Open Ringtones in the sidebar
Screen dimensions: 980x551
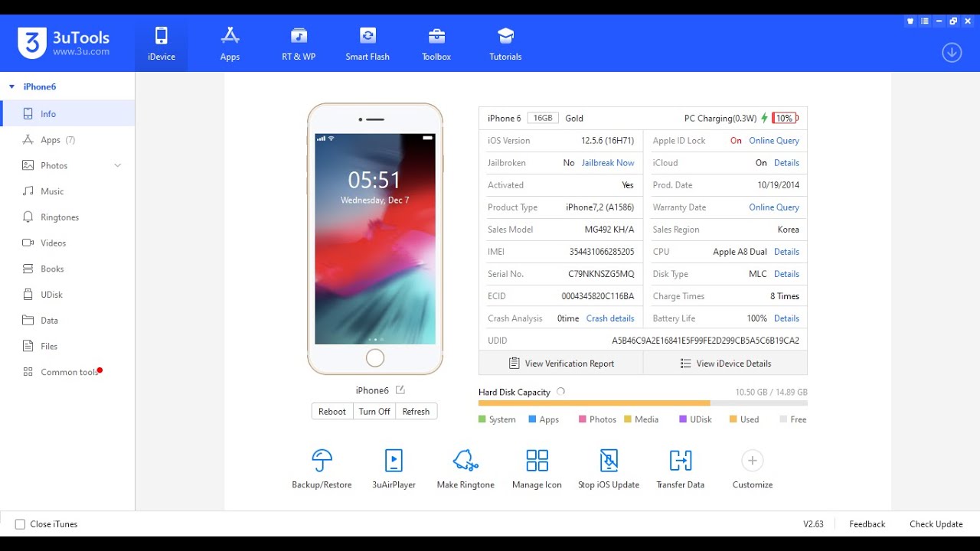pos(67,217)
